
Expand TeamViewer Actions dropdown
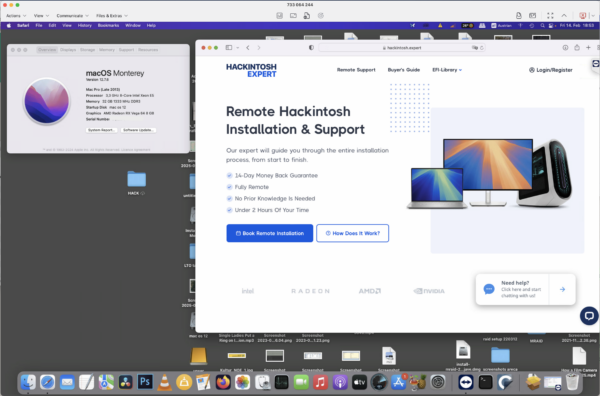pyautogui.click(x=16, y=16)
